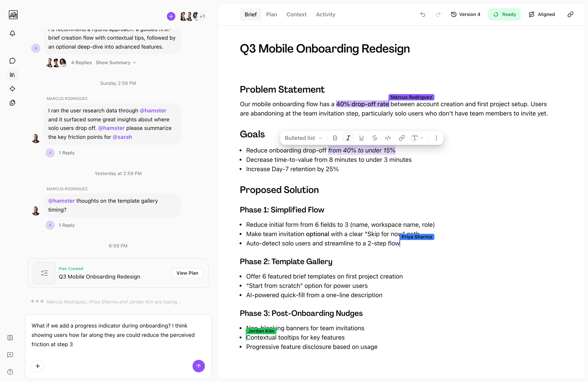The image size is (588, 382).
Task: Open the focus target tool in the sidebar
Action: [x=12, y=89]
